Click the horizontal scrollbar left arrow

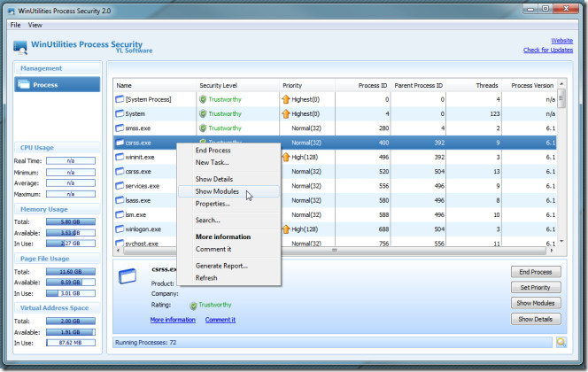pos(118,250)
